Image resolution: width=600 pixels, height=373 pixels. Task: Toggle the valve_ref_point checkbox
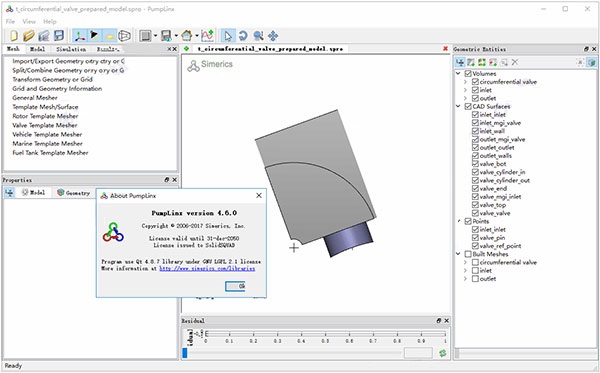coord(475,246)
